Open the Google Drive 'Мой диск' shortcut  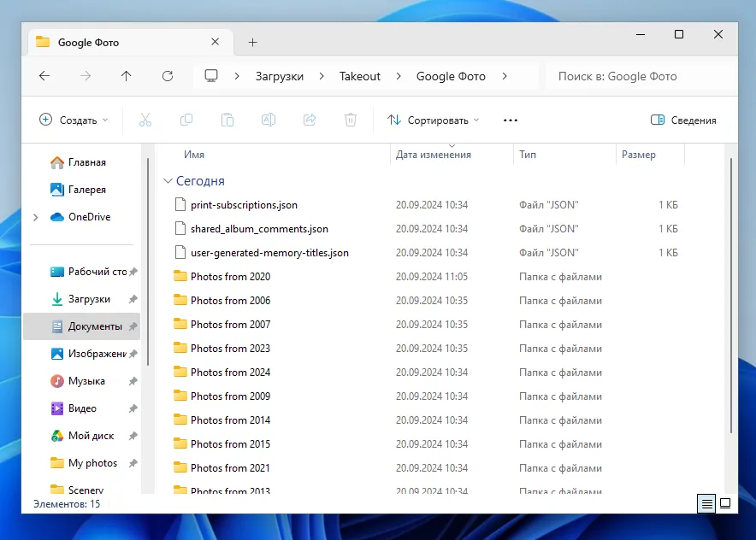(x=91, y=436)
